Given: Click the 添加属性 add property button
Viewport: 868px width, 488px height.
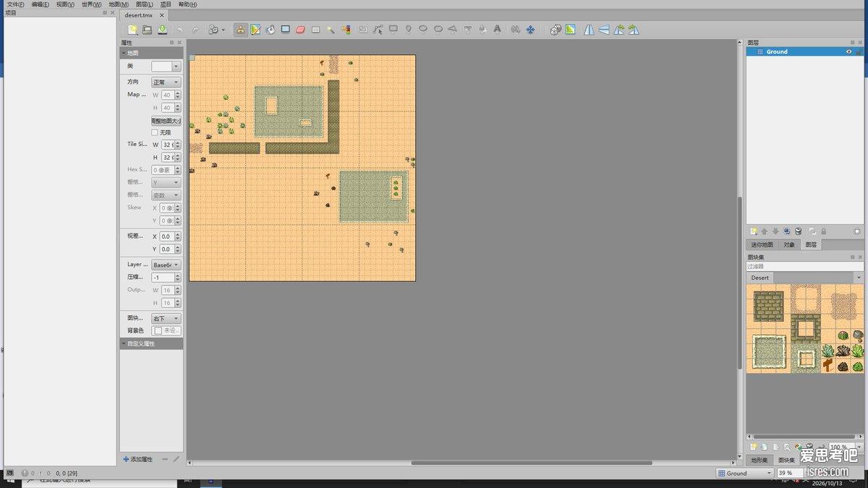Looking at the screenshot, I should click(x=137, y=459).
